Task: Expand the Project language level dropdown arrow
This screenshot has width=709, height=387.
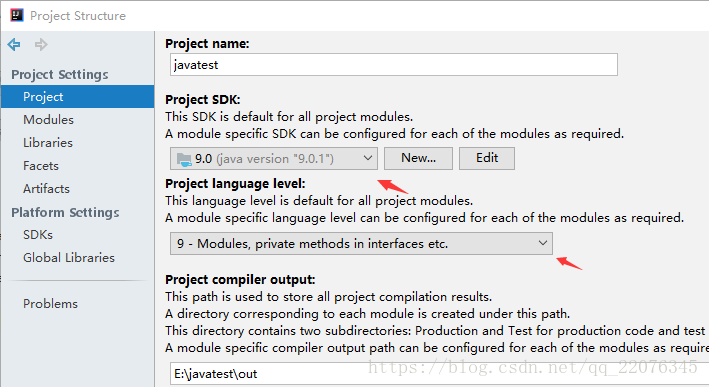Action: coord(543,243)
